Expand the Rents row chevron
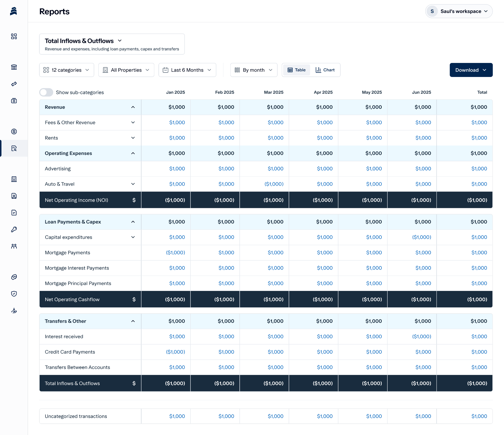This screenshot has width=504, height=435. point(133,138)
